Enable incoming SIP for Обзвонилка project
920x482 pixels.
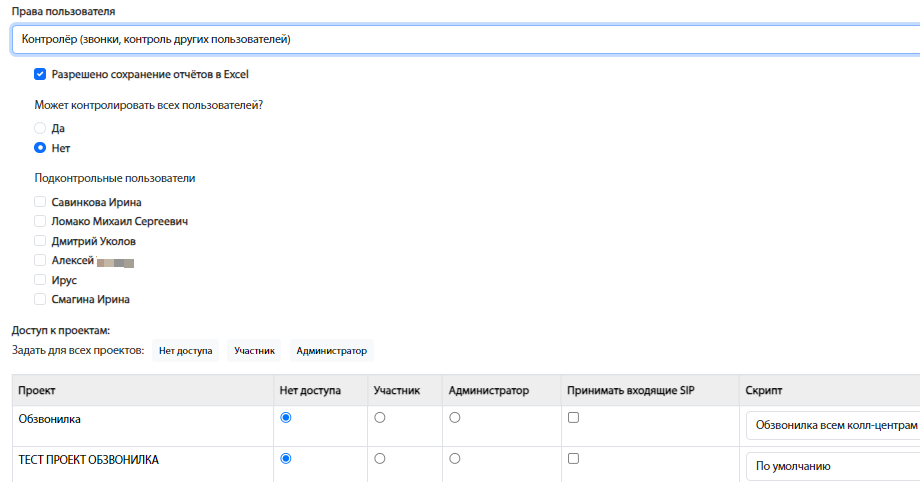(x=573, y=418)
